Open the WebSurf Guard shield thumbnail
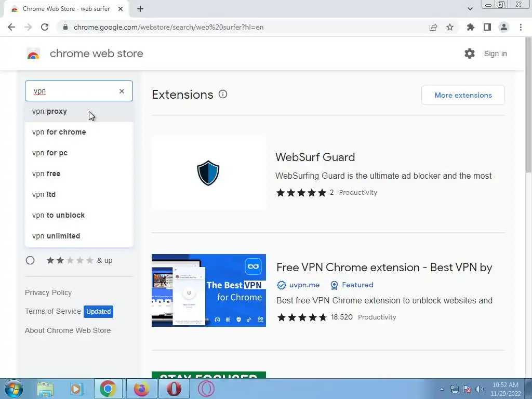532x399 pixels. tap(209, 173)
